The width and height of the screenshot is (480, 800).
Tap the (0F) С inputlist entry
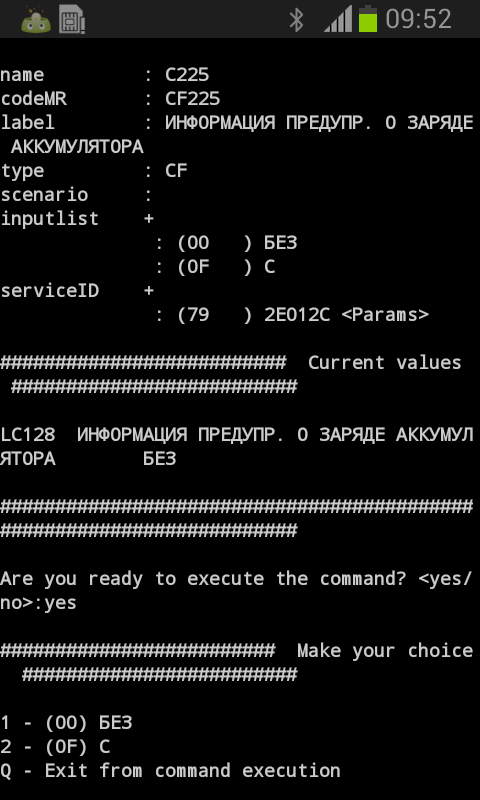tap(226, 267)
